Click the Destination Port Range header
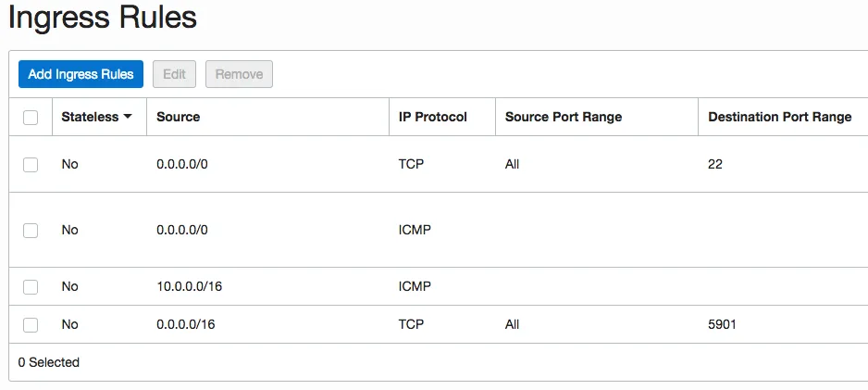Viewport: 868px width, 390px height. (x=779, y=117)
